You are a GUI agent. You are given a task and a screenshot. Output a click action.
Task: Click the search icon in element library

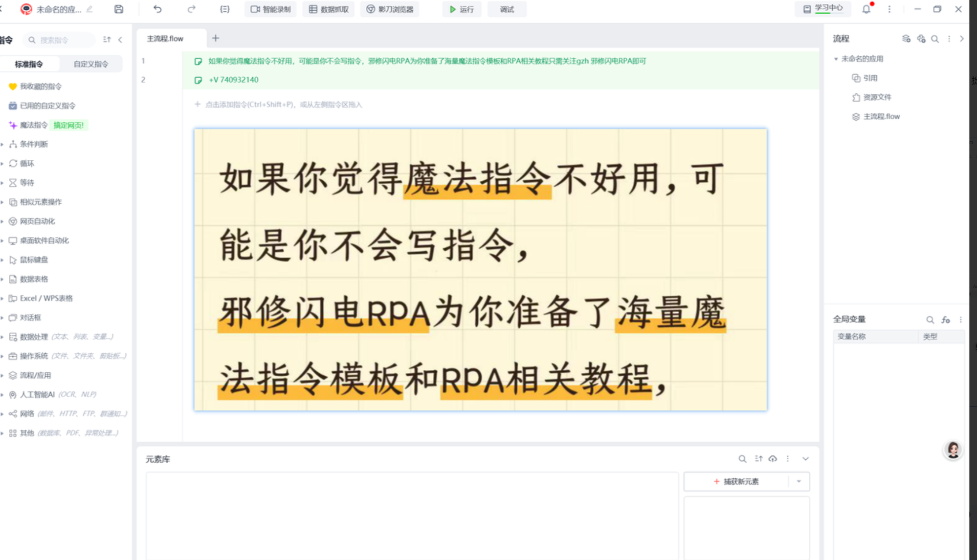[x=742, y=459]
